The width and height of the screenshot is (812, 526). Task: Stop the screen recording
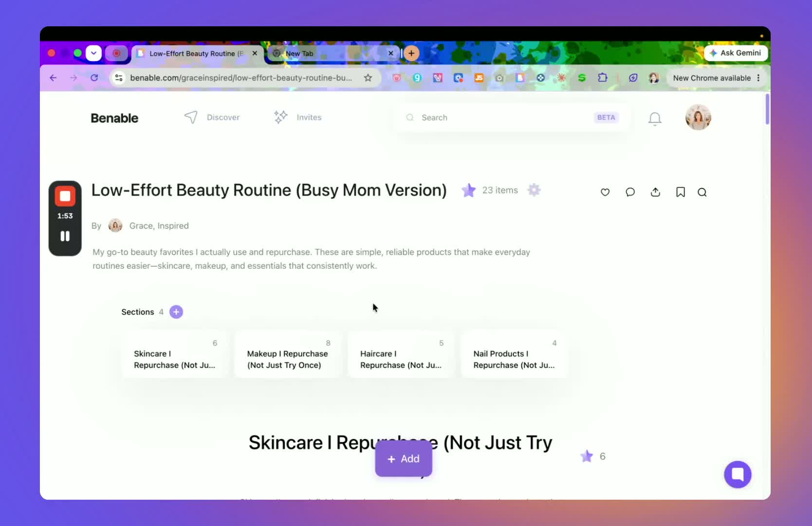coord(65,197)
